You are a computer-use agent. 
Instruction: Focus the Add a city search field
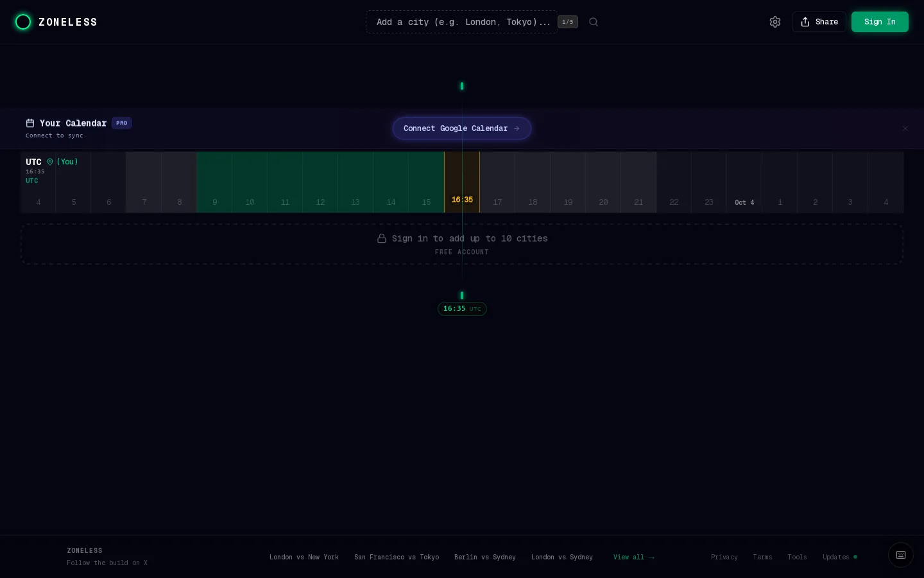(x=462, y=22)
